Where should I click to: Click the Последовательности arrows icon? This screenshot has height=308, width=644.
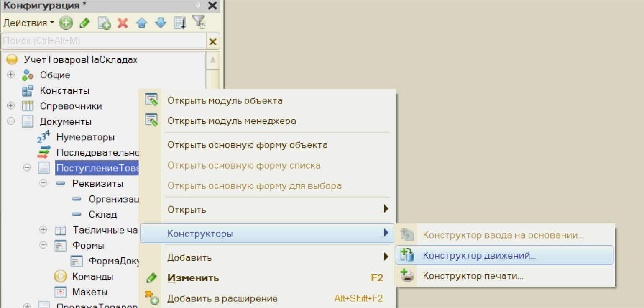pyautogui.click(x=44, y=152)
